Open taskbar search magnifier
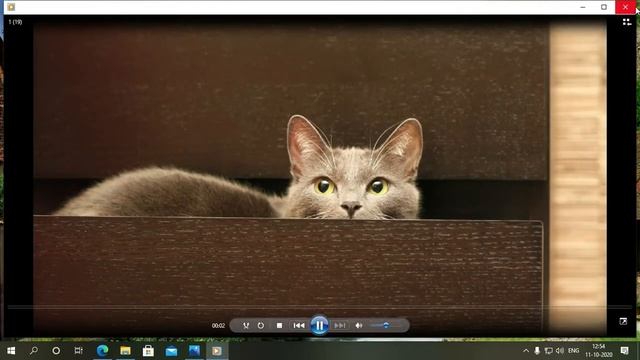640x360 pixels. tap(34, 351)
